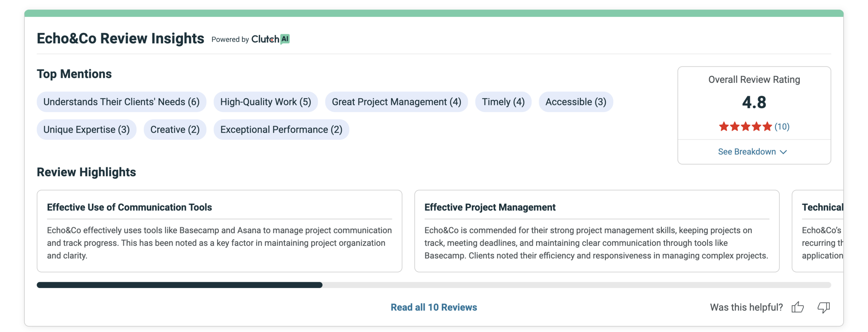Click the Creative (2) mention chip
The height and width of the screenshot is (332, 868).
pyautogui.click(x=175, y=130)
